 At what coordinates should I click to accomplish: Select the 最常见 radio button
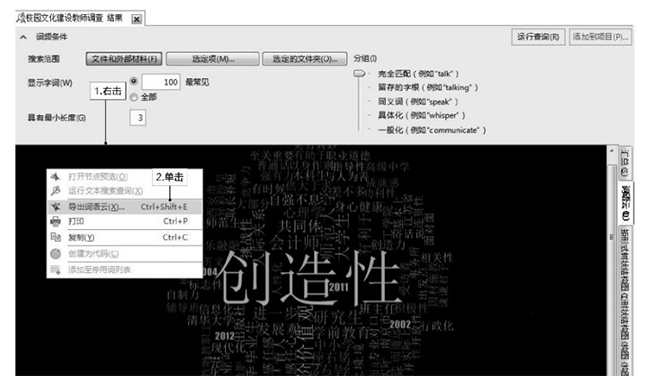click(134, 81)
